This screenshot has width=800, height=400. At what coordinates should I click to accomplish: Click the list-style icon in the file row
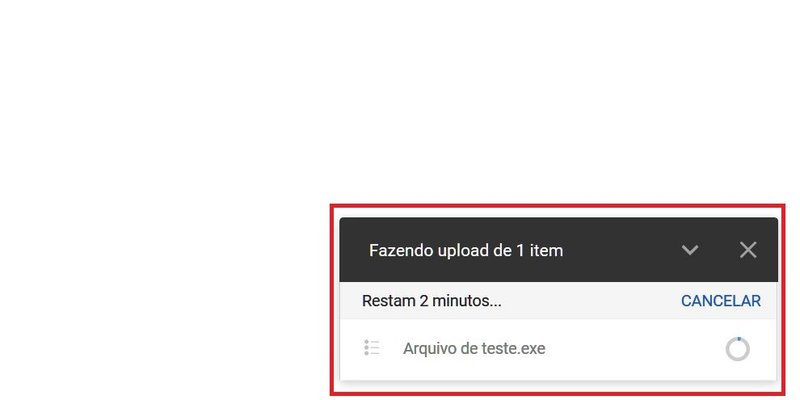(x=372, y=347)
